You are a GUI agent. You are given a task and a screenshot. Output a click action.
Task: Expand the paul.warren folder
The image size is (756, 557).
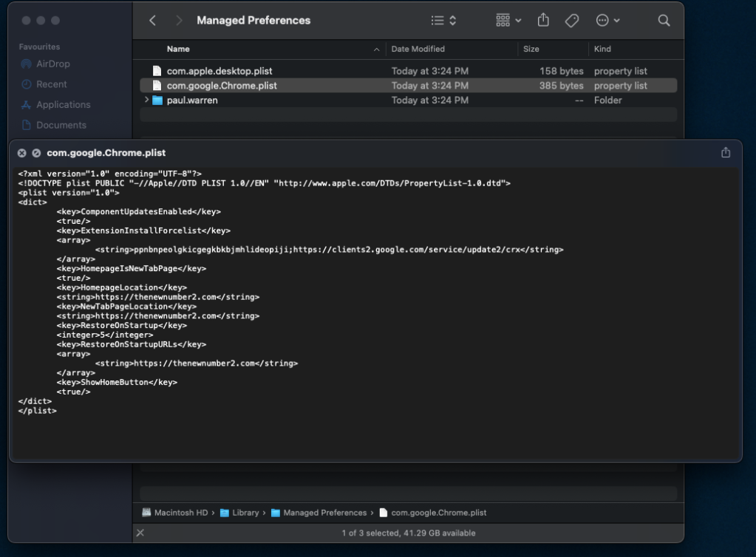pos(146,100)
